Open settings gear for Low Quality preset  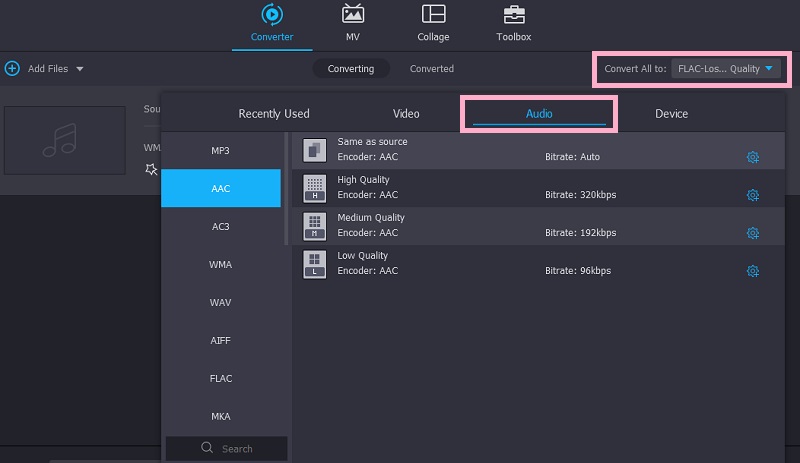coord(753,271)
